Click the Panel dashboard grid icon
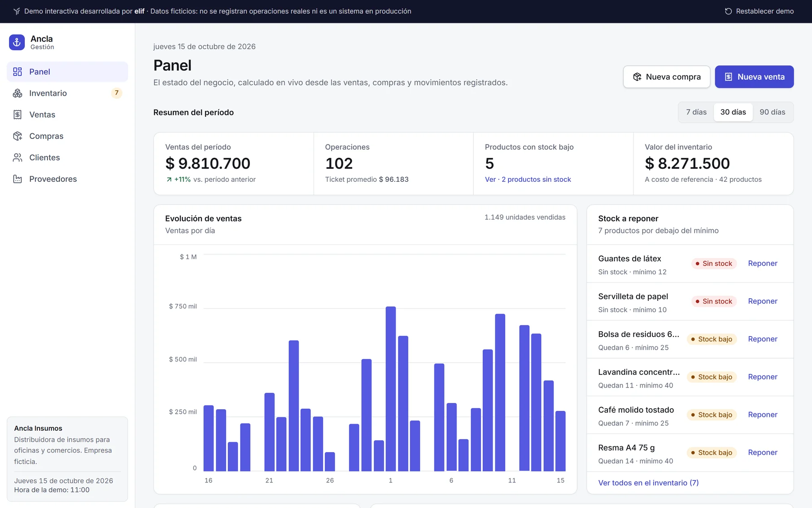 click(18, 72)
